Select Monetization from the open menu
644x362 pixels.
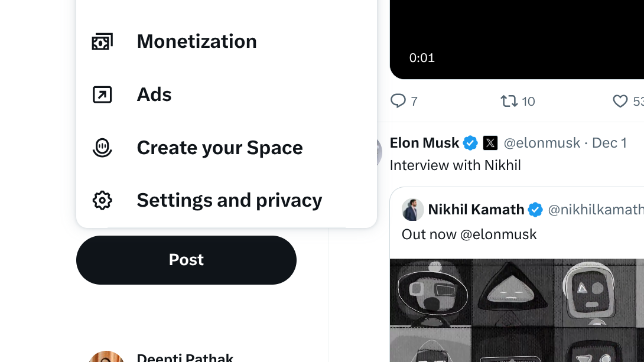pyautogui.click(x=197, y=41)
